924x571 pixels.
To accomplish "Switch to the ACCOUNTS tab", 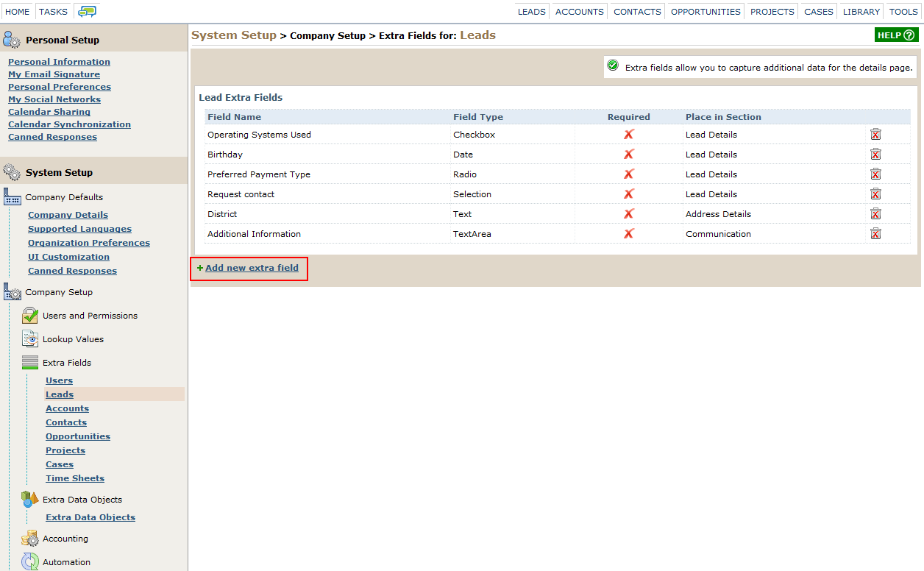I will pos(580,12).
